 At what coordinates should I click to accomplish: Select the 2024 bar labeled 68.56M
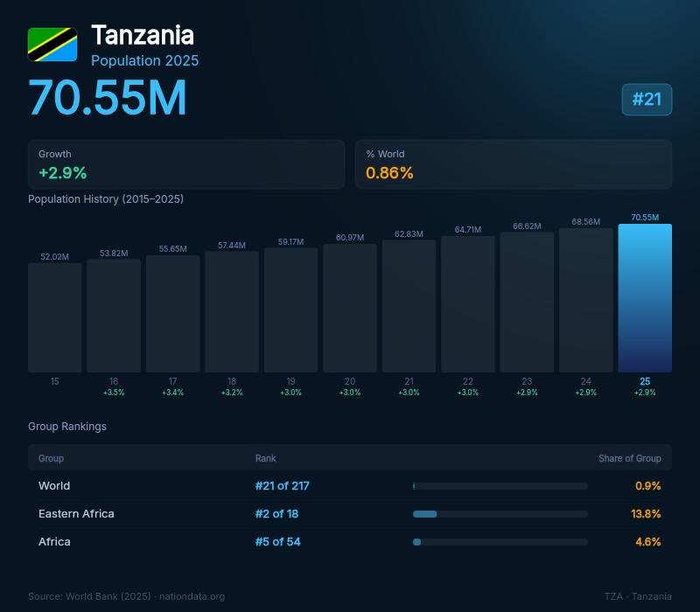coord(585,300)
